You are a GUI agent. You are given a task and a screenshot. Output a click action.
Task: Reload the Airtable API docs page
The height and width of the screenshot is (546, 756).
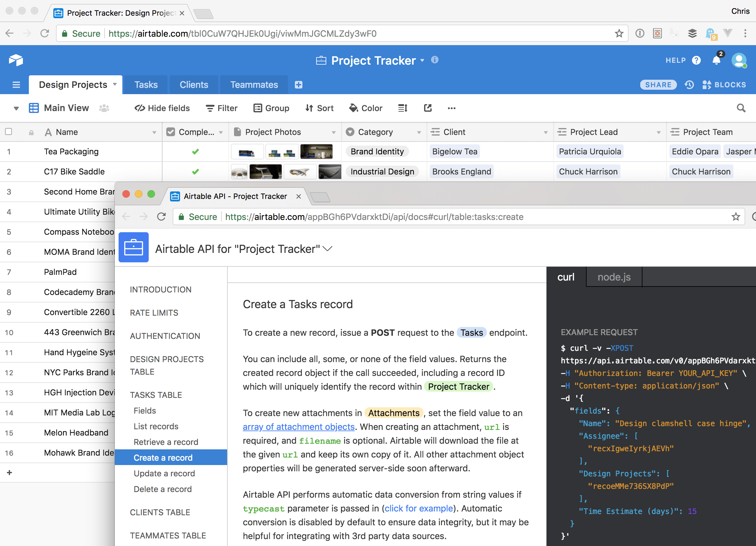[161, 217]
